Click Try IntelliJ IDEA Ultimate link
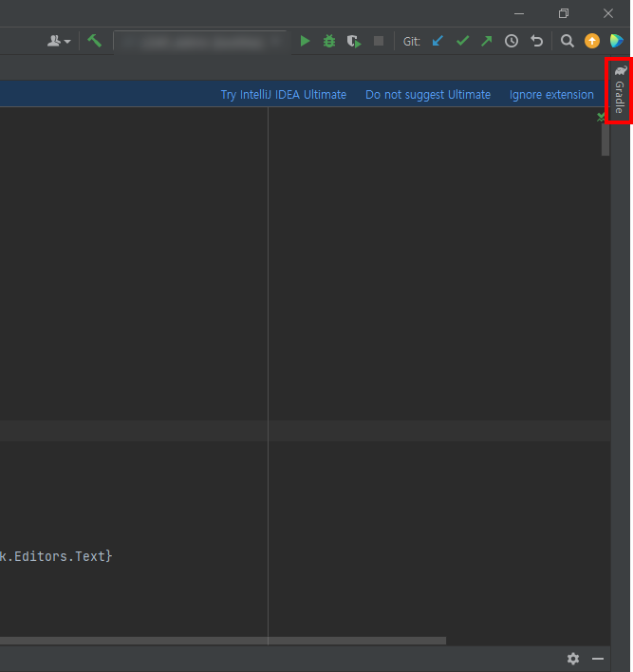 284,95
